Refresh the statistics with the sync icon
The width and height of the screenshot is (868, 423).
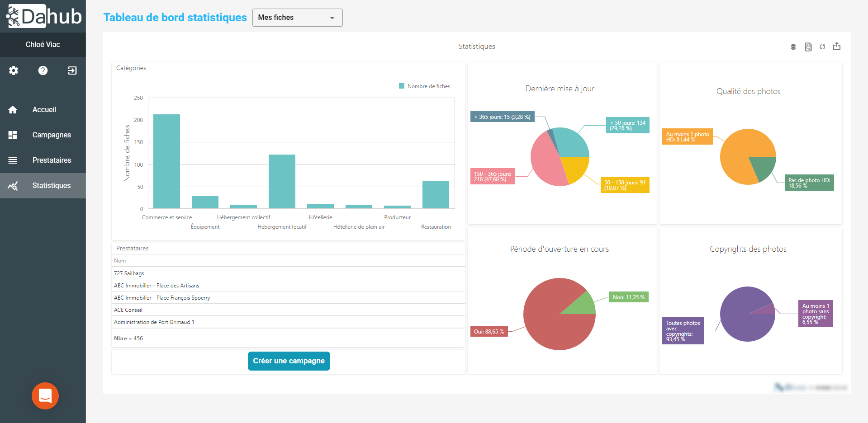(x=822, y=47)
